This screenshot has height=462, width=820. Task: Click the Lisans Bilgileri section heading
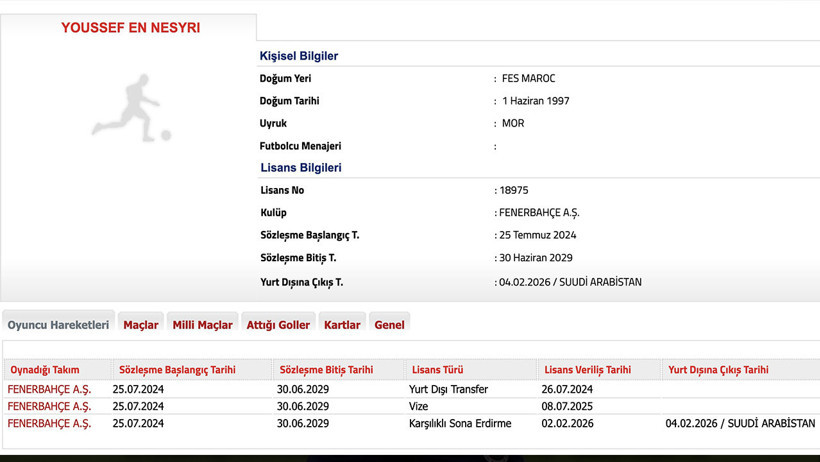click(301, 168)
